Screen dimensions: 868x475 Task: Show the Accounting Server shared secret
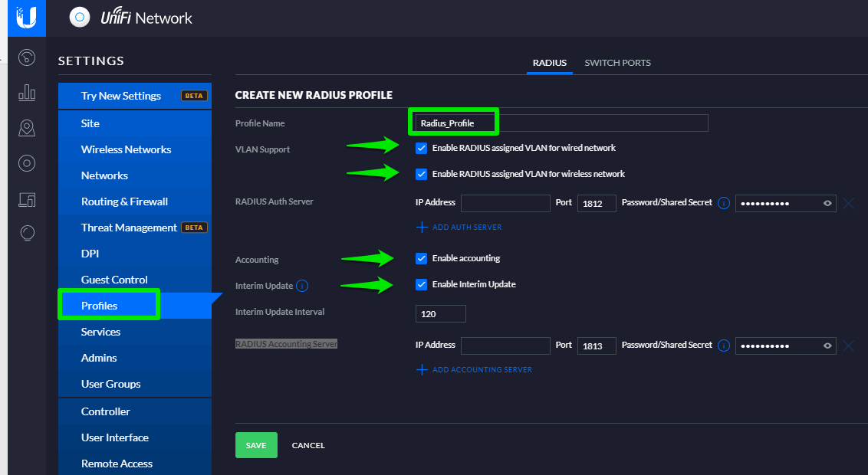pos(827,346)
